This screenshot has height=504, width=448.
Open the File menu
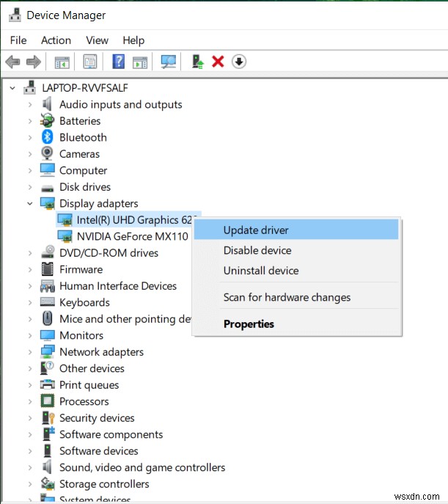tap(18, 40)
